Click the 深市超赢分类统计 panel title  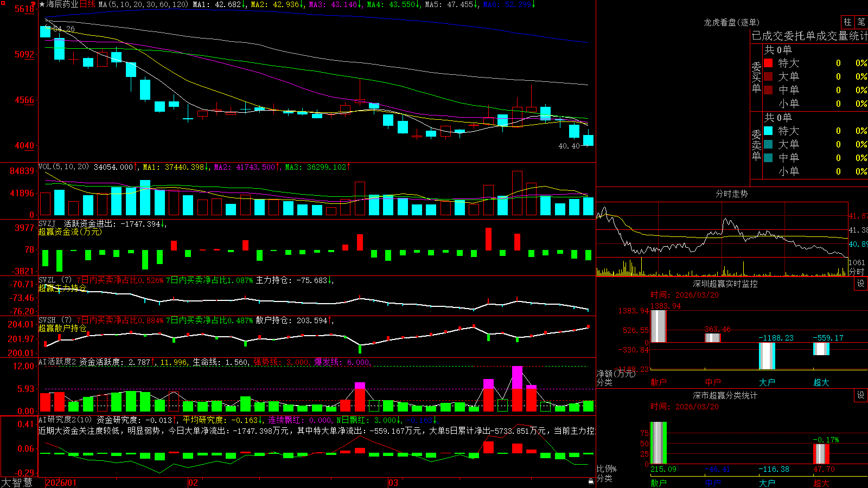pos(725,395)
